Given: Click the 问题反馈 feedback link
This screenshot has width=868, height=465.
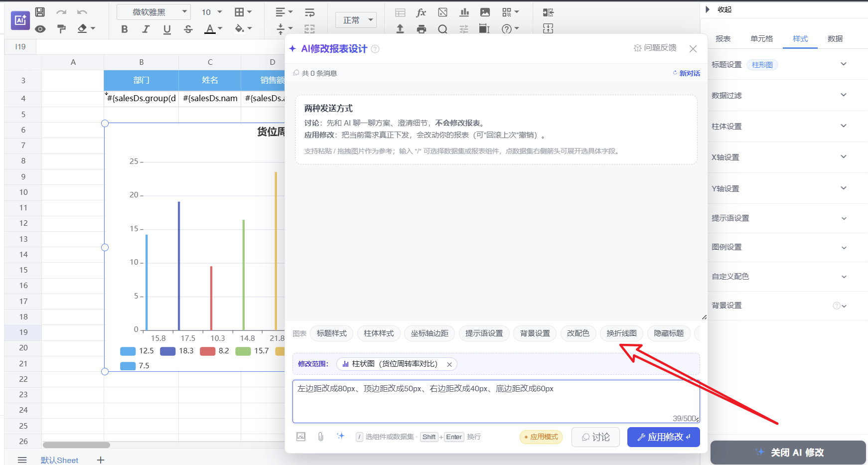Looking at the screenshot, I should [x=655, y=48].
